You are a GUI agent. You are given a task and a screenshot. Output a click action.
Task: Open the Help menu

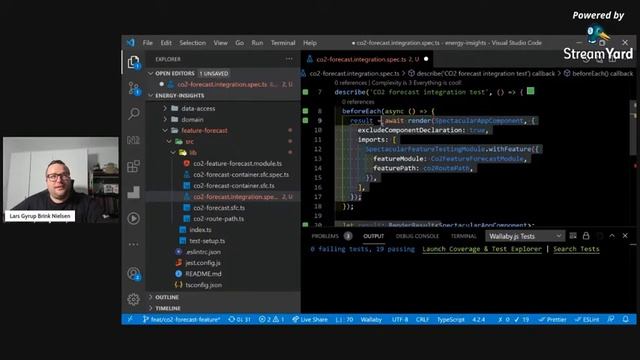coord(310,42)
